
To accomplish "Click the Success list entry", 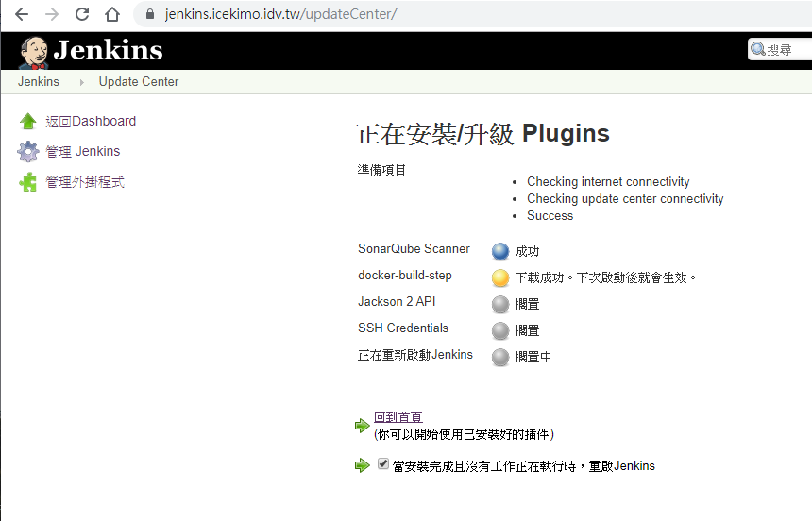I will (550, 215).
